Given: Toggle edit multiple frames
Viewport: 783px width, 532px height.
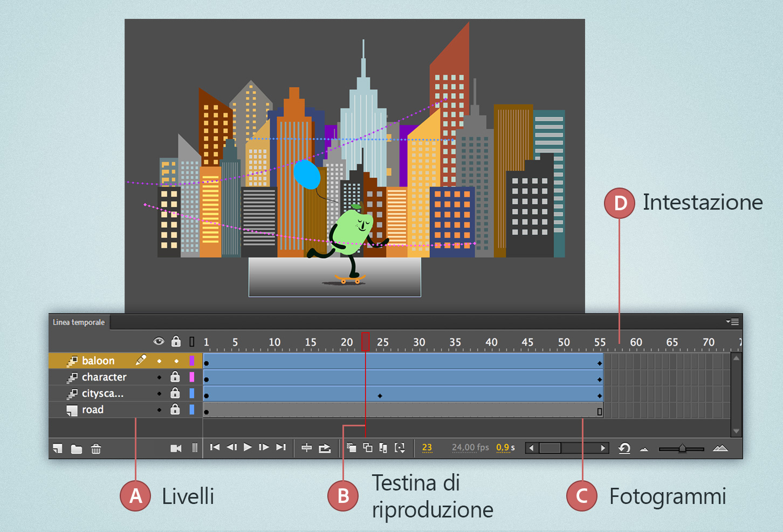Looking at the screenshot, I should point(383,447).
